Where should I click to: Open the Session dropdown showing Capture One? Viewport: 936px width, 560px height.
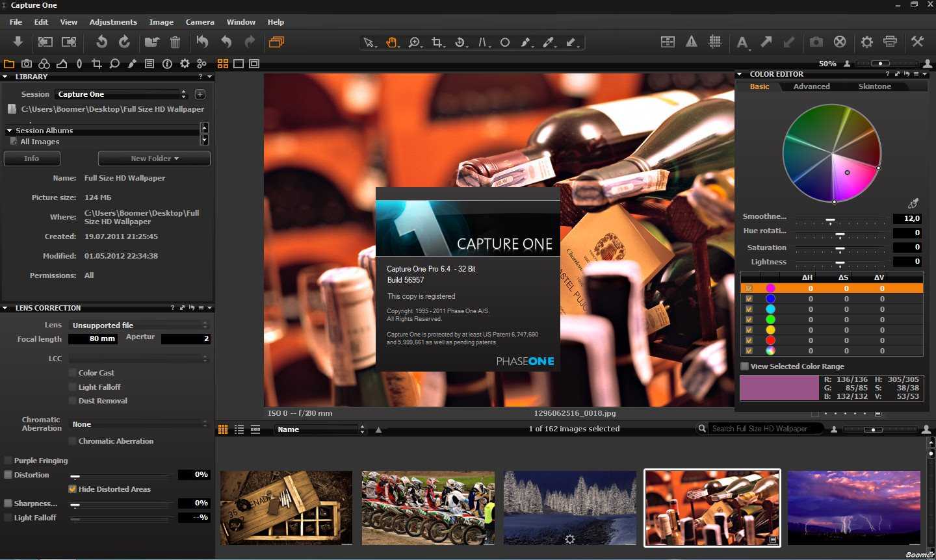(x=122, y=94)
